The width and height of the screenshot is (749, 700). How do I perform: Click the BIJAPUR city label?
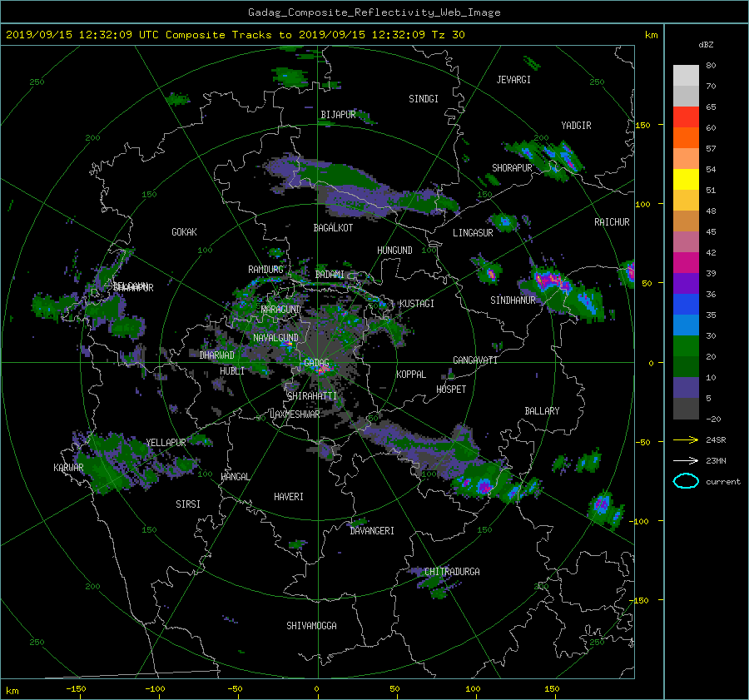[338, 115]
